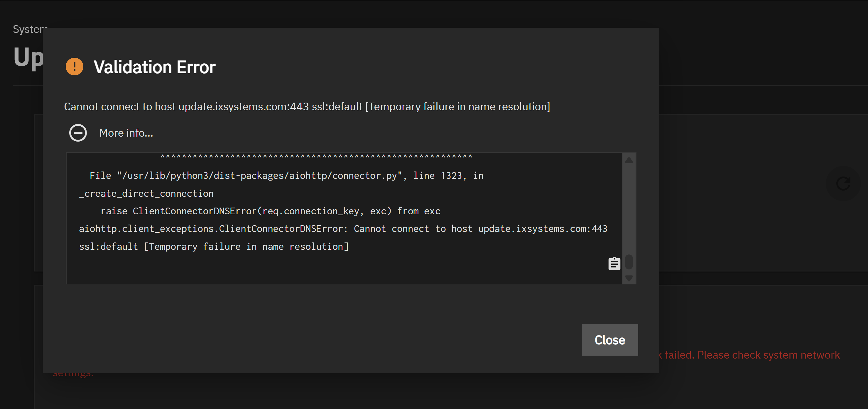Click the "Cannot connect to host" summary message
The height and width of the screenshot is (409, 868).
click(x=307, y=107)
